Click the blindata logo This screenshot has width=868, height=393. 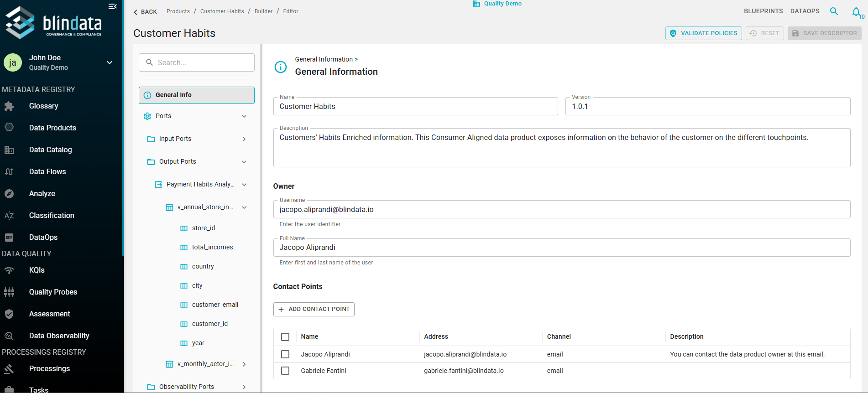[x=54, y=22]
